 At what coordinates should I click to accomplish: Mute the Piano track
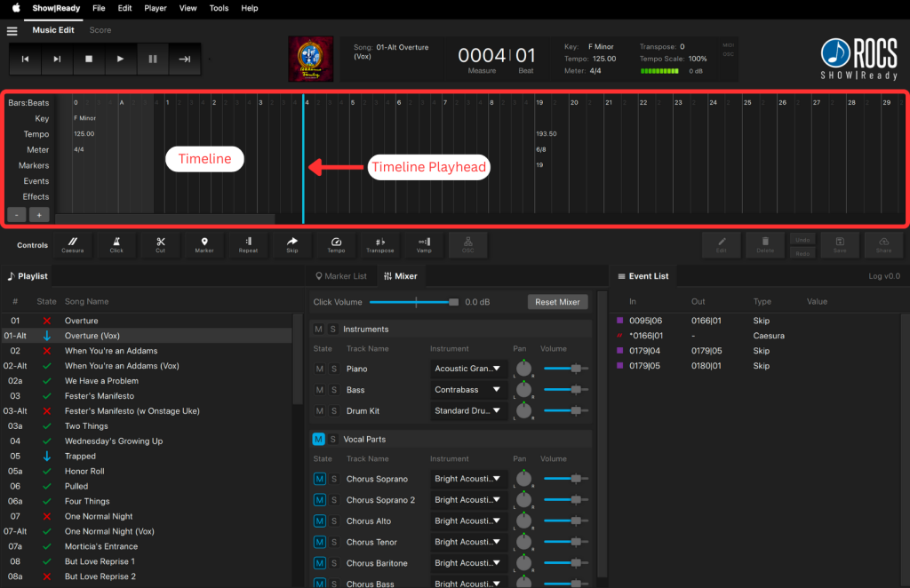[x=319, y=369]
